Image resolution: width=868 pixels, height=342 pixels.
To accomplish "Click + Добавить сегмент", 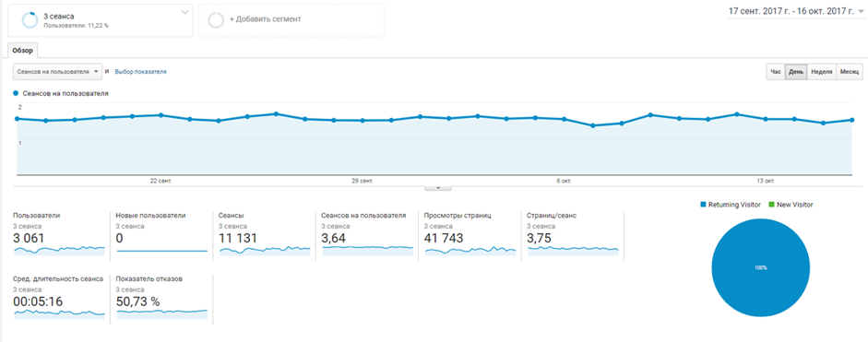I will [x=265, y=19].
